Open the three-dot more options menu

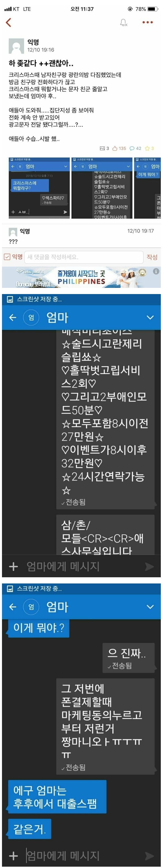click(148, 22)
